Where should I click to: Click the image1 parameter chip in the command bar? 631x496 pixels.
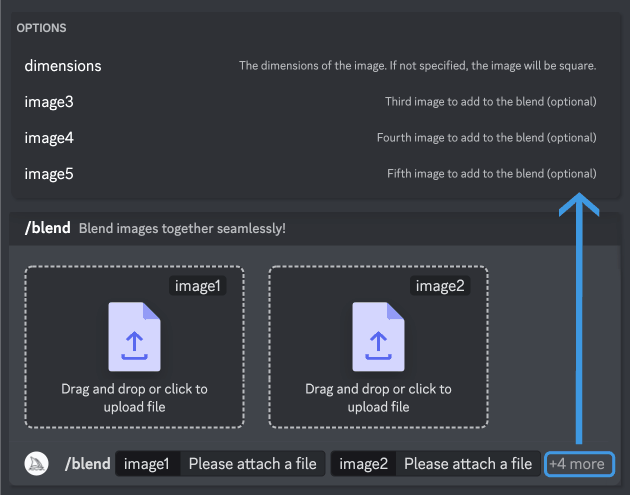click(146, 464)
